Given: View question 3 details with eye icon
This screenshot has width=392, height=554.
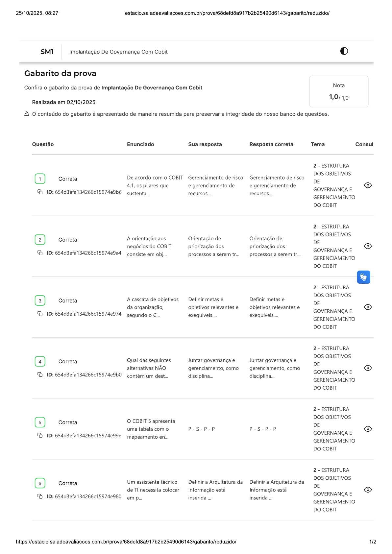Looking at the screenshot, I should (368, 307).
